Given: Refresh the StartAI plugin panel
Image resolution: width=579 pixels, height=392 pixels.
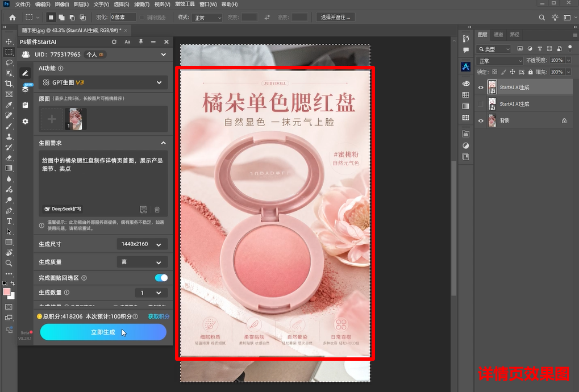Looking at the screenshot, I should 114,42.
